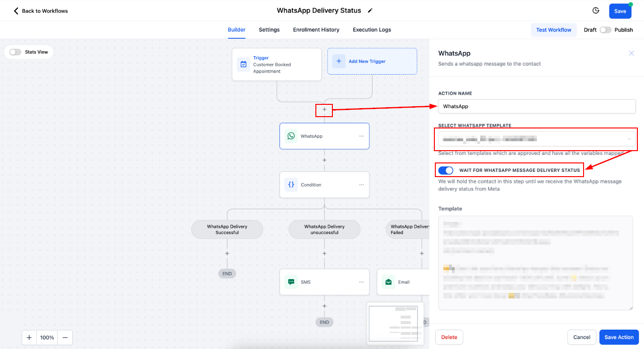Click the Delete action button
The width and height of the screenshot is (644, 349).
[x=449, y=337]
